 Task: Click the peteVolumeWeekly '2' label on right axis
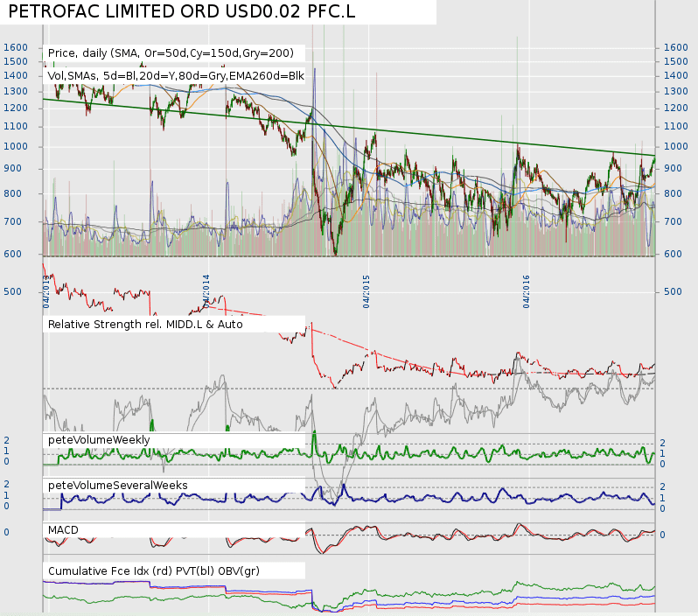click(x=662, y=443)
